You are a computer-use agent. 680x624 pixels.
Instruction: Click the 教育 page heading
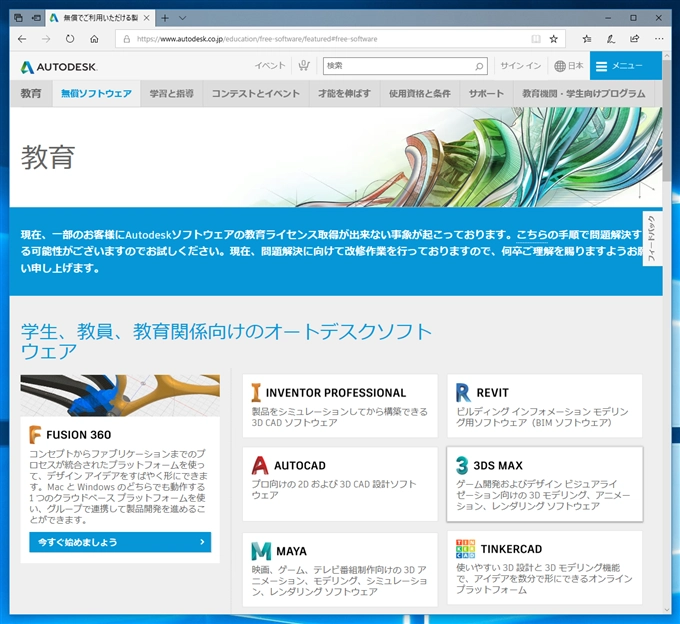coord(48,157)
